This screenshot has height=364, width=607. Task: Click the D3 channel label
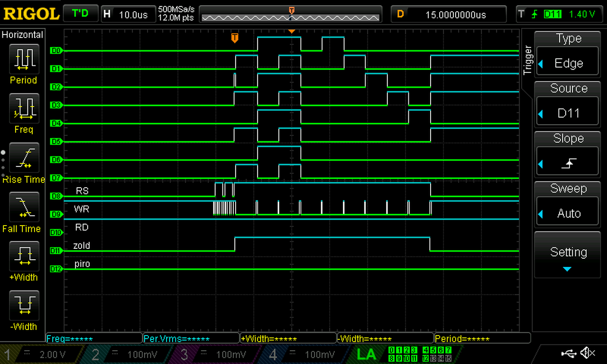click(55, 105)
